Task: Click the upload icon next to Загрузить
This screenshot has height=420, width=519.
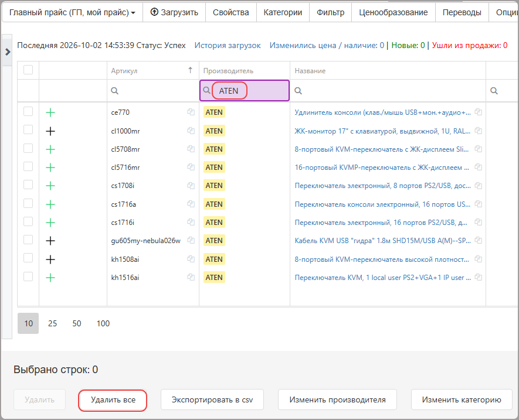Action: coord(154,12)
